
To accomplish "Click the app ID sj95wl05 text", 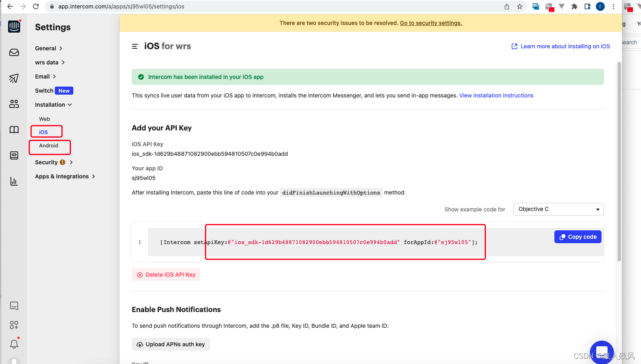I will [144, 178].
